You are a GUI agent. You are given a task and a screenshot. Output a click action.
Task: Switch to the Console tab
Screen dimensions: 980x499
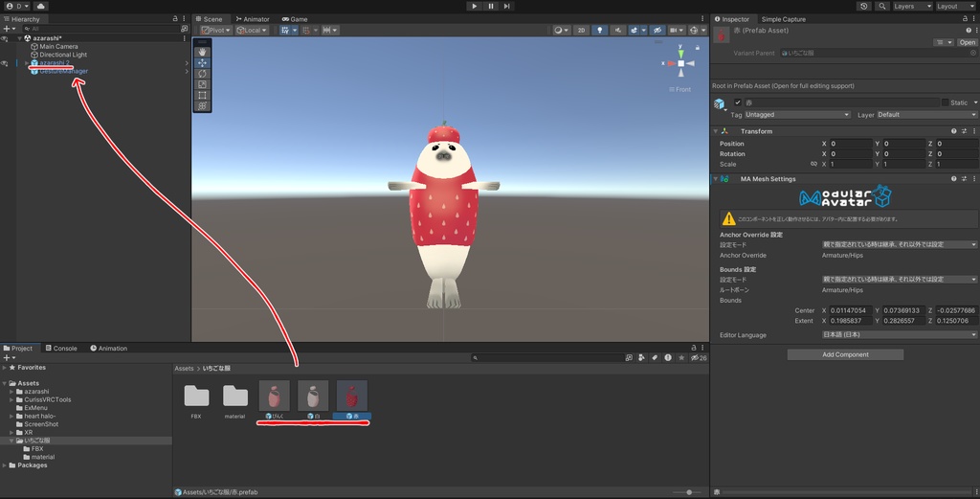[x=61, y=349]
